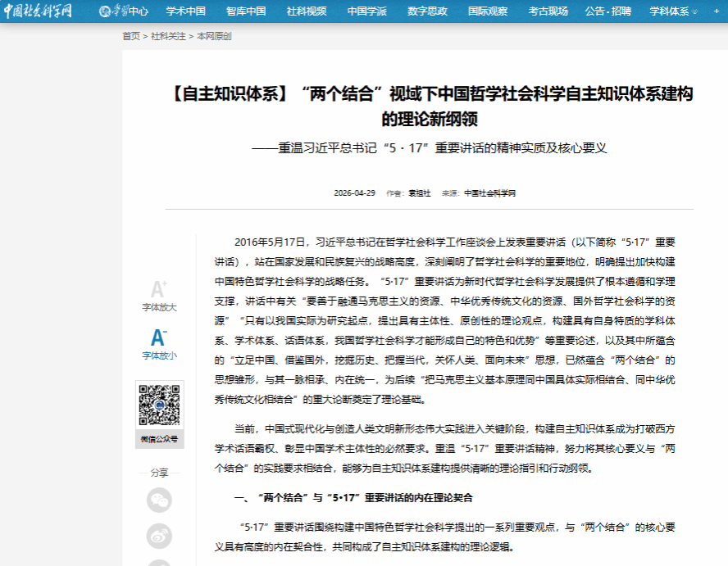This screenshot has width=728, height=566.
Task: Click 社科关注 breadcrumb link
Action: click(168, 36)
